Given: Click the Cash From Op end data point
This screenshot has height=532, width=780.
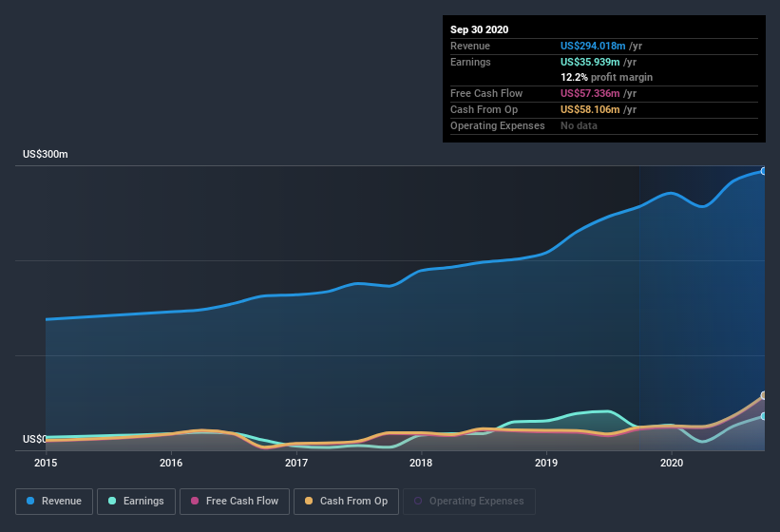Looking at the screenshot, I should point(764,395).
